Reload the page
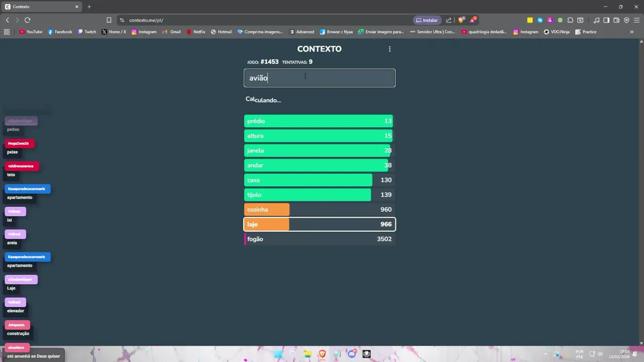Viewport: 644px width, 362px height. (x=27, y=20)
